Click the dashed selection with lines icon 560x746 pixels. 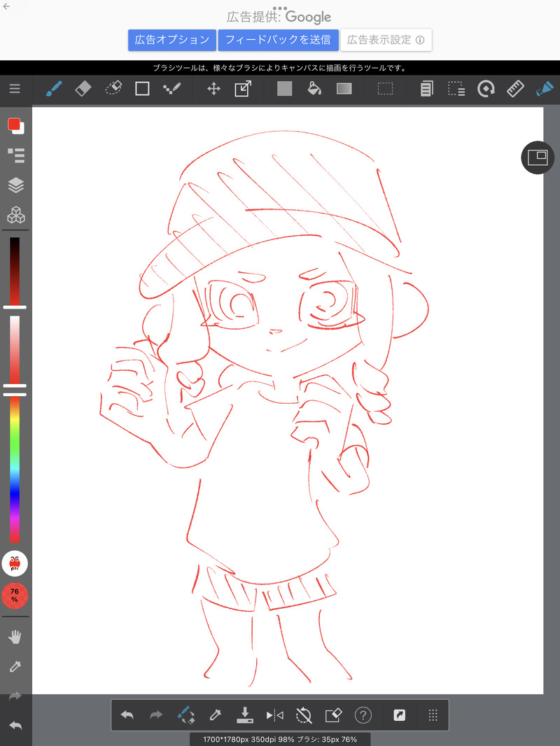456,89
